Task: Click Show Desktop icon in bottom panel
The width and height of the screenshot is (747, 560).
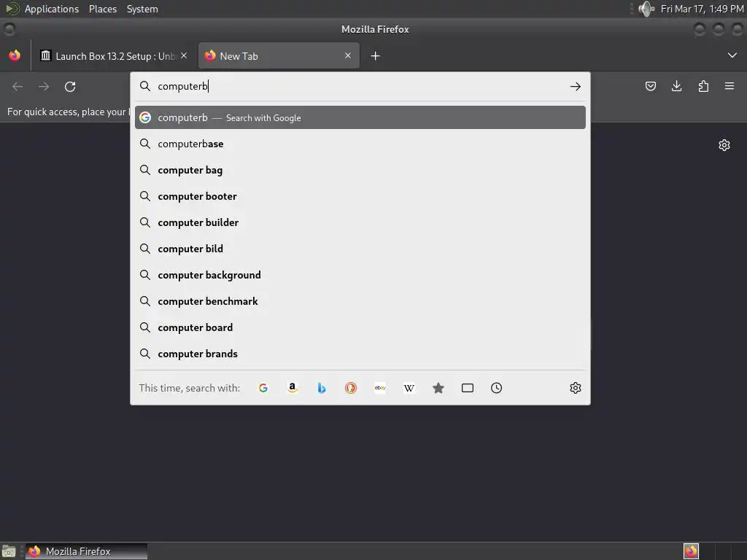Action: [9, 551]
